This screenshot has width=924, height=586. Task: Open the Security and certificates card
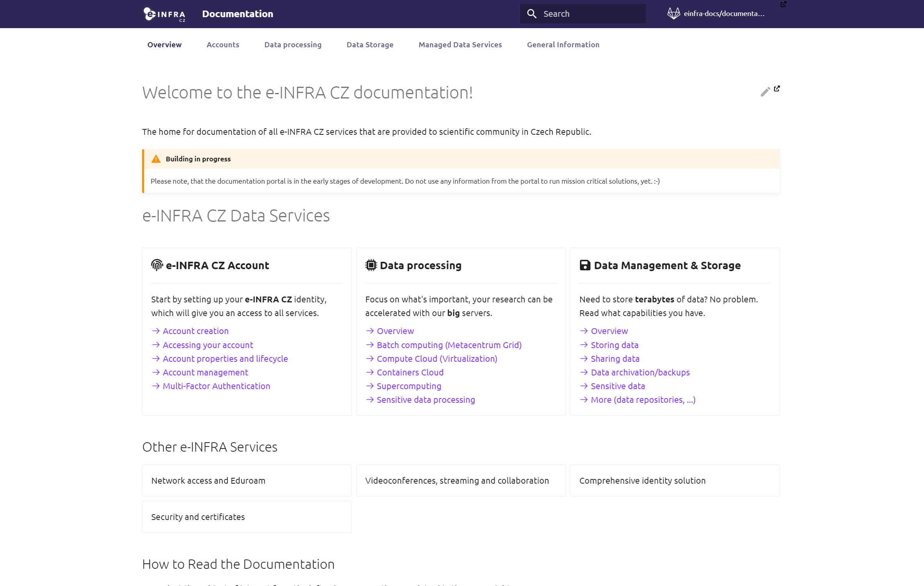(x=247, y=517)
